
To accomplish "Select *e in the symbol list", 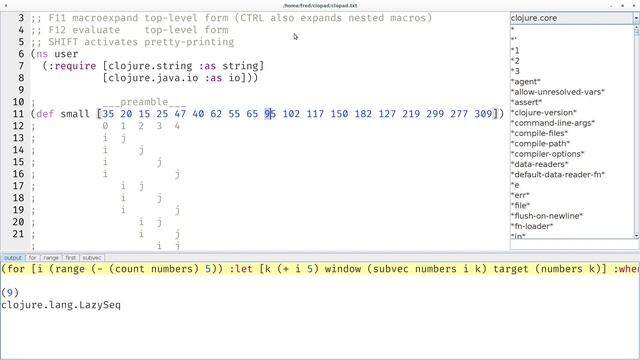I will click(x=515, y=185).
